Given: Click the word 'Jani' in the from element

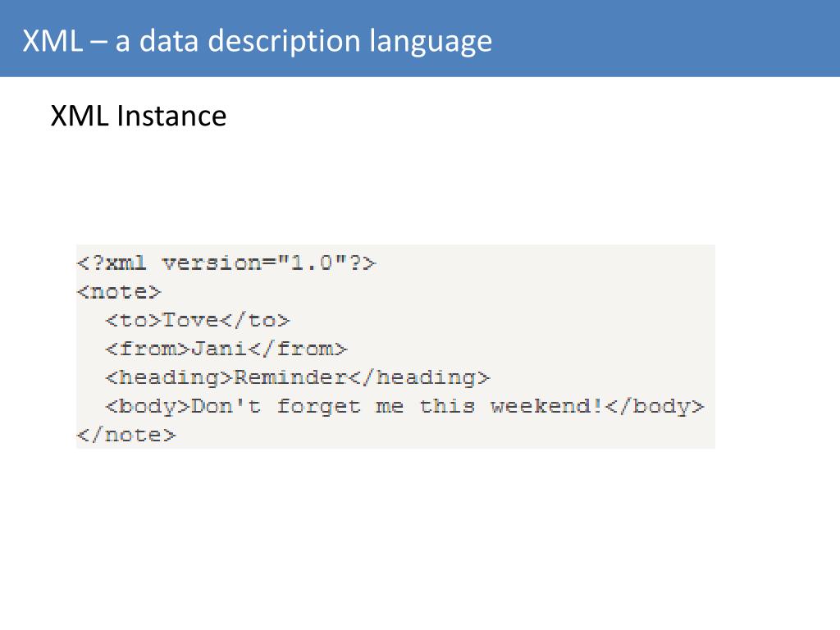Looking at the screenshot, I should coord(219,349).
